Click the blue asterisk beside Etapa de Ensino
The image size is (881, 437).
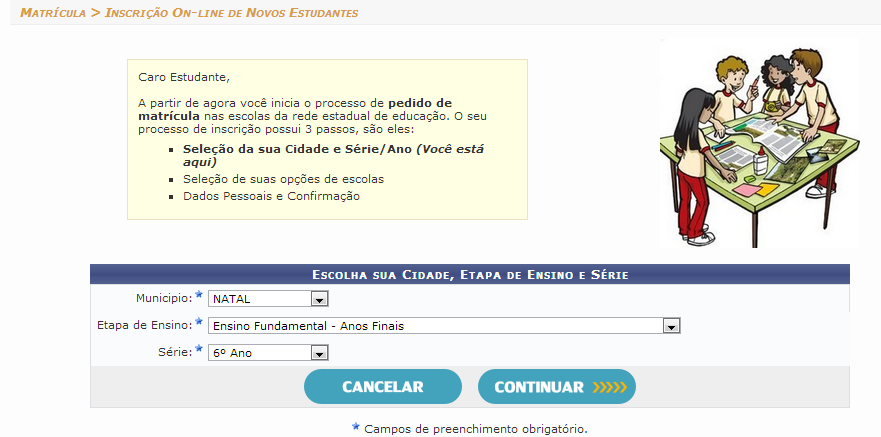(x=199, y=323)
